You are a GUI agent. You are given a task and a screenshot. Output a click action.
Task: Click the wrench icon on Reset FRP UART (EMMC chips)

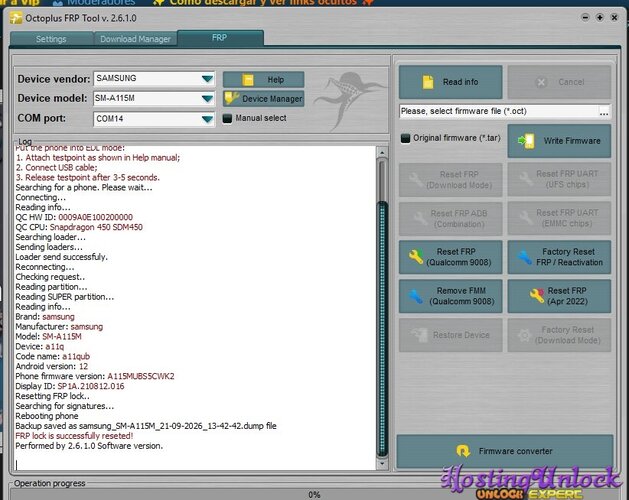pyautogui.click(x=525, y=217)
